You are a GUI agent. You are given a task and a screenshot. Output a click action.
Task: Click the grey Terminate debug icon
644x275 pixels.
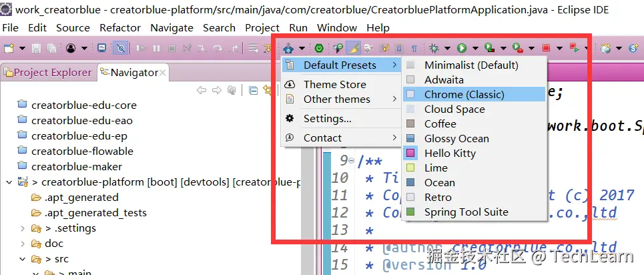pos(172,49)
